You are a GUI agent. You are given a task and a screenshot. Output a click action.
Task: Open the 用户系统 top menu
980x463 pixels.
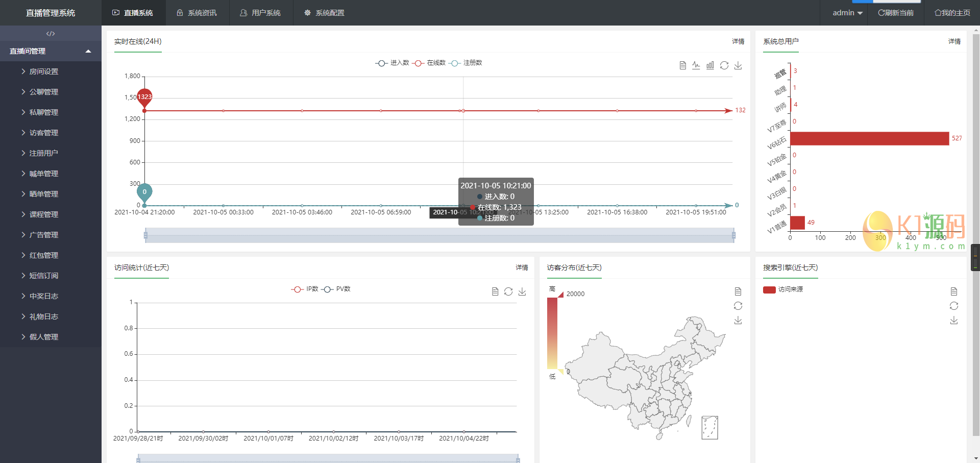click(x=261, y=13)
